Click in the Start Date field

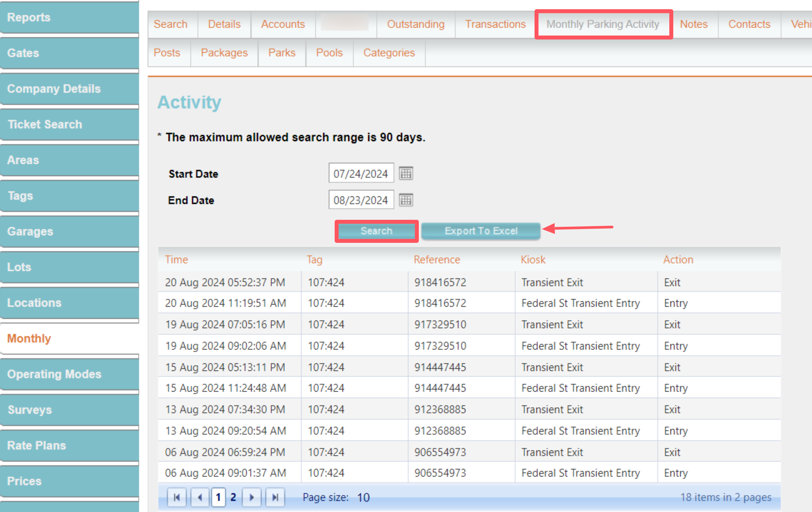361,173
